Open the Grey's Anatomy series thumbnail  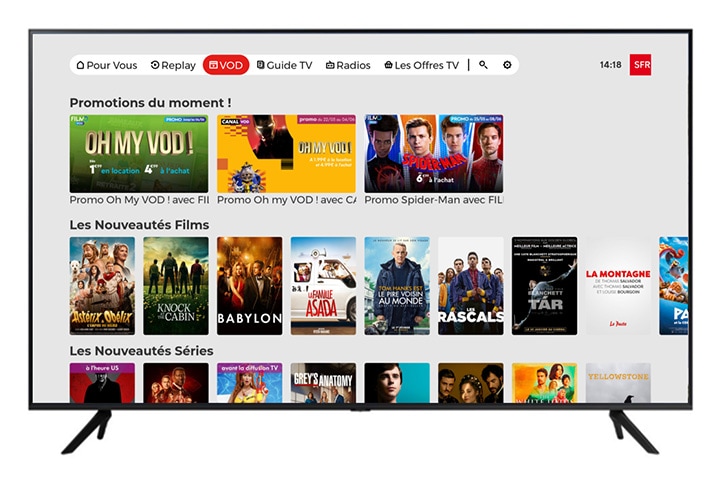pos(323,383)
